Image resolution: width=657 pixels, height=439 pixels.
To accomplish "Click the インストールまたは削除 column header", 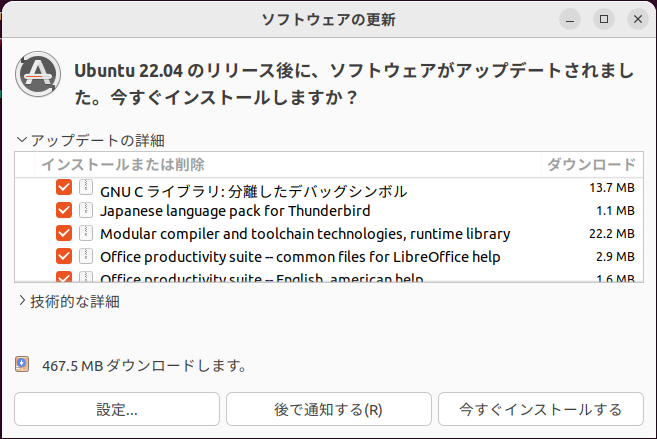I will [287, 165].
